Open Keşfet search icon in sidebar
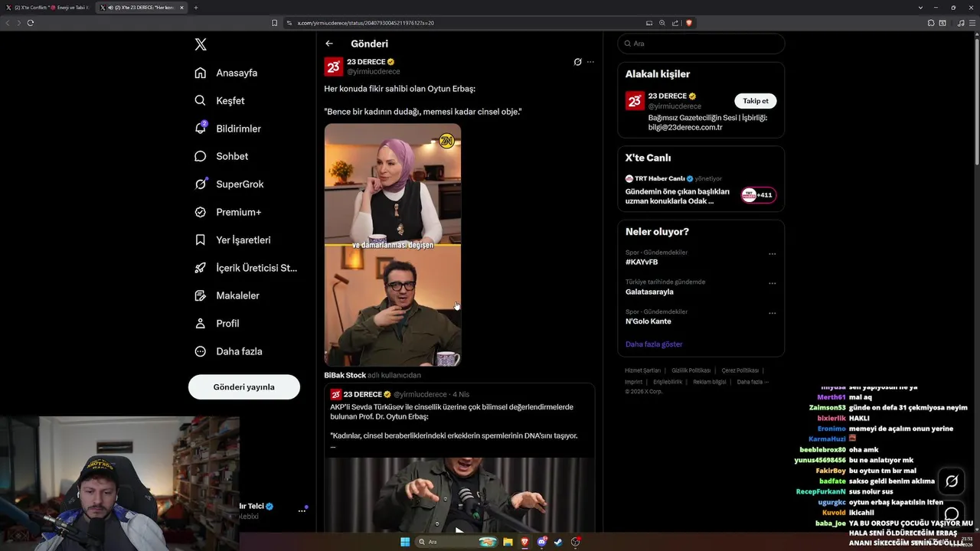The width and height of the screenshot is (980, 551). pos(201,100)
